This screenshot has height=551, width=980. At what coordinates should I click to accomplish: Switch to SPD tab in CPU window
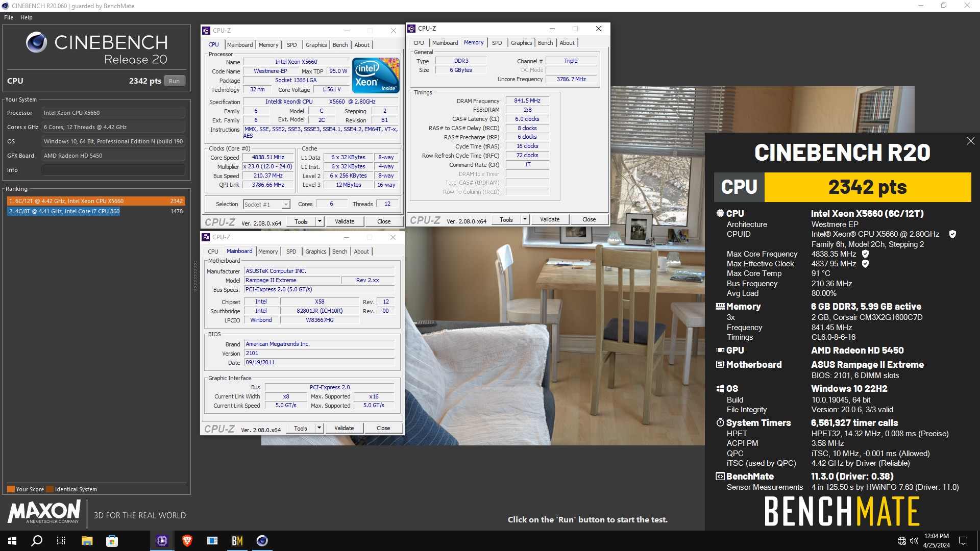tap(292, 45)
